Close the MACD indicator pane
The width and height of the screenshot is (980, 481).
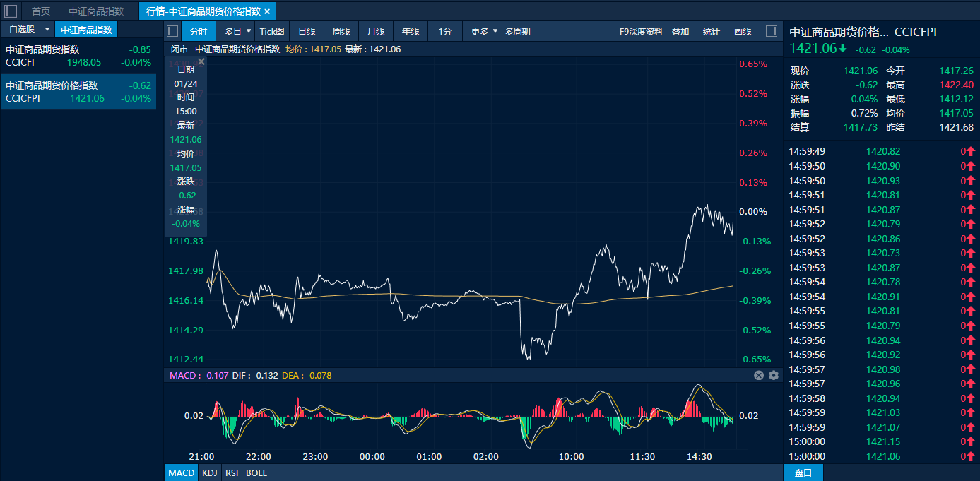(x=759, y=376)
